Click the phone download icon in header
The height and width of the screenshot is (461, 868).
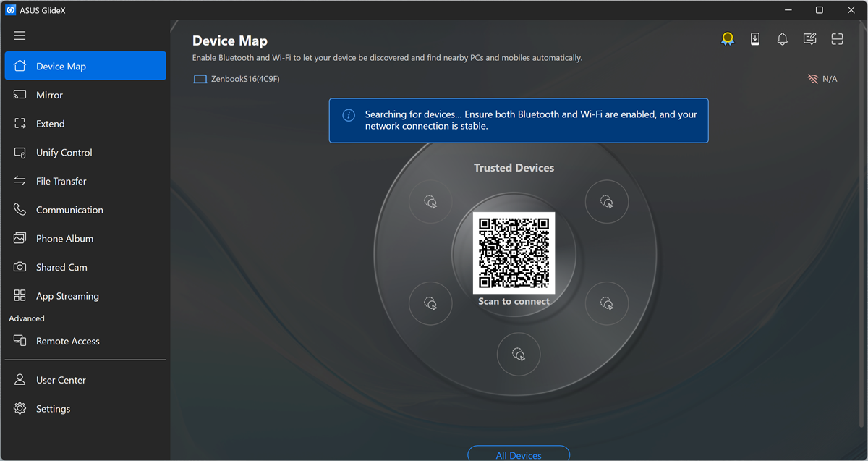pos(755,39)
